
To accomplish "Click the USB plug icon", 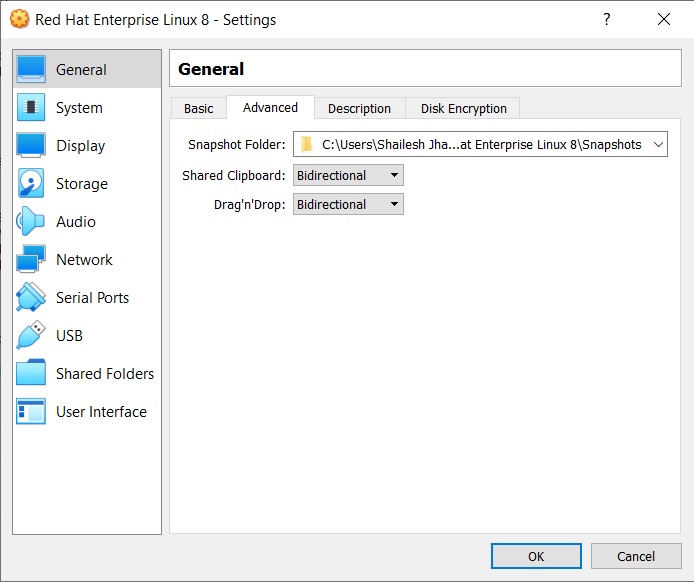I will point(31,335).
